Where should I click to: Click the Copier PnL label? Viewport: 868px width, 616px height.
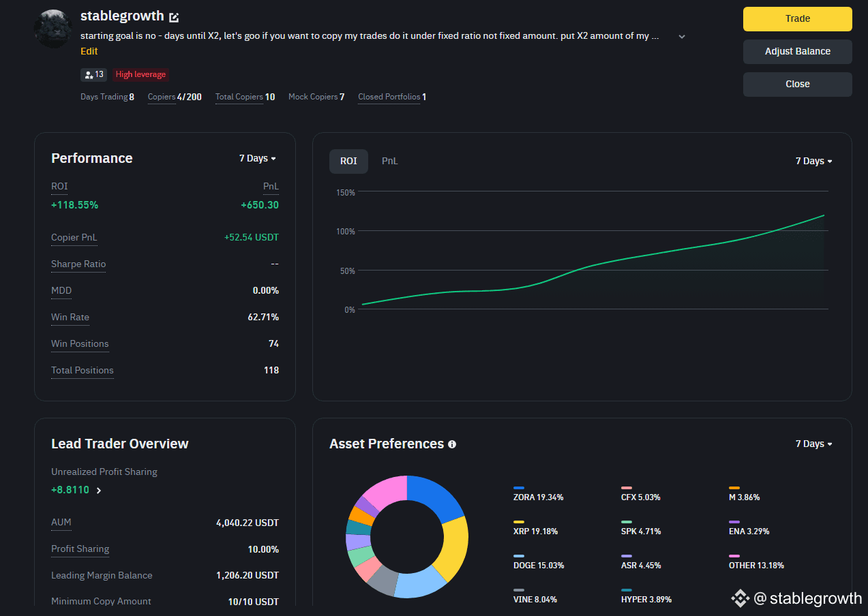(74, 238)
